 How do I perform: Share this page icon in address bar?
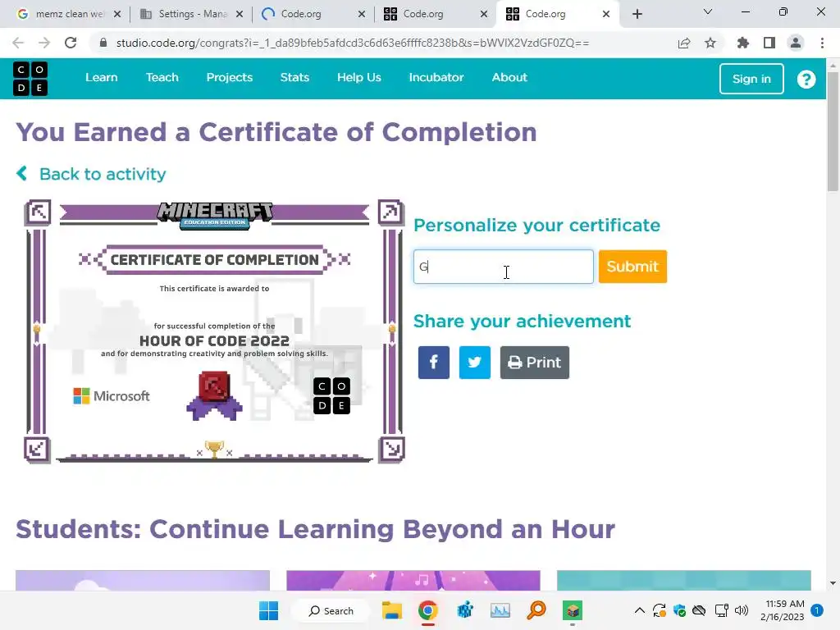click(684, 43)
